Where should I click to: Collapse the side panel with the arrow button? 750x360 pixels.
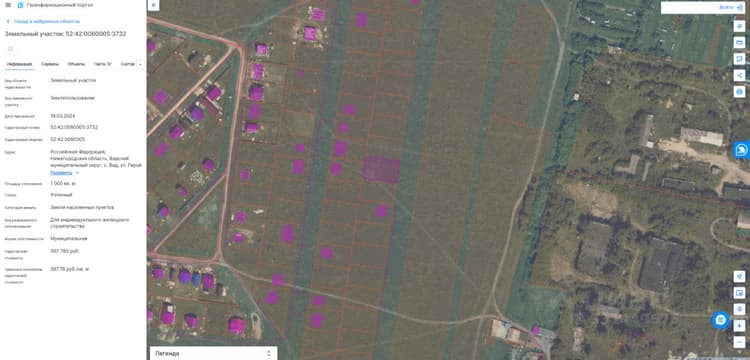153,5
